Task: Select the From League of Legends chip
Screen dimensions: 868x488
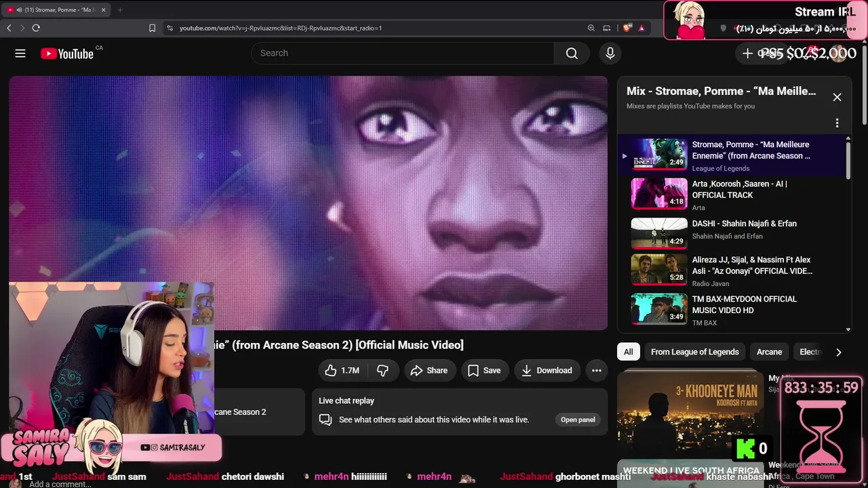Action: (695, 352)
